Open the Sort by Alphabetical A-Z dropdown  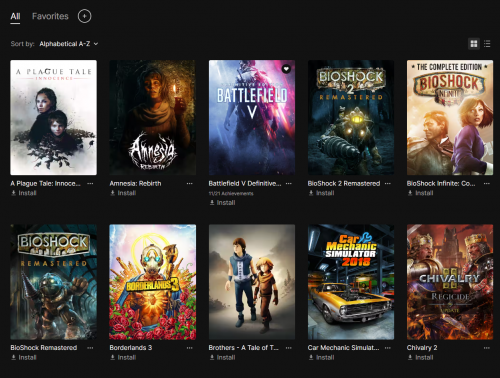click(69, 44)
